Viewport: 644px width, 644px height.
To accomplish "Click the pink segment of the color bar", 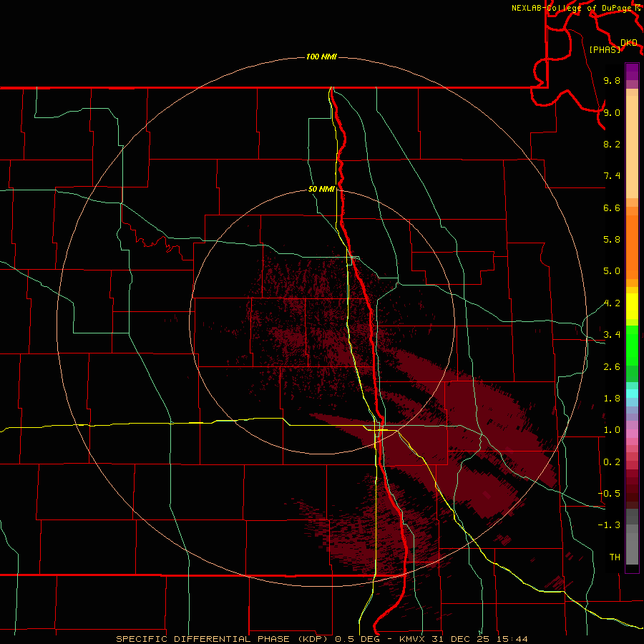I will [x=632, y=434].
